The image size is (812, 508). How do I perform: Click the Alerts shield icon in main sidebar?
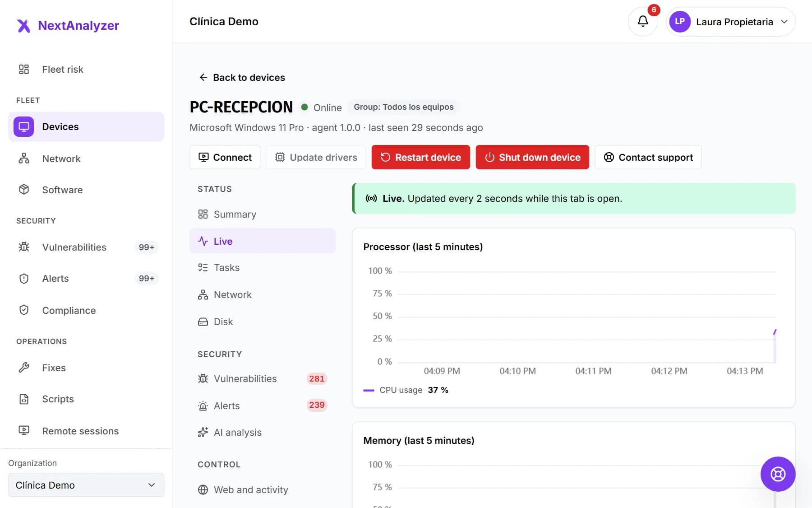24,279
